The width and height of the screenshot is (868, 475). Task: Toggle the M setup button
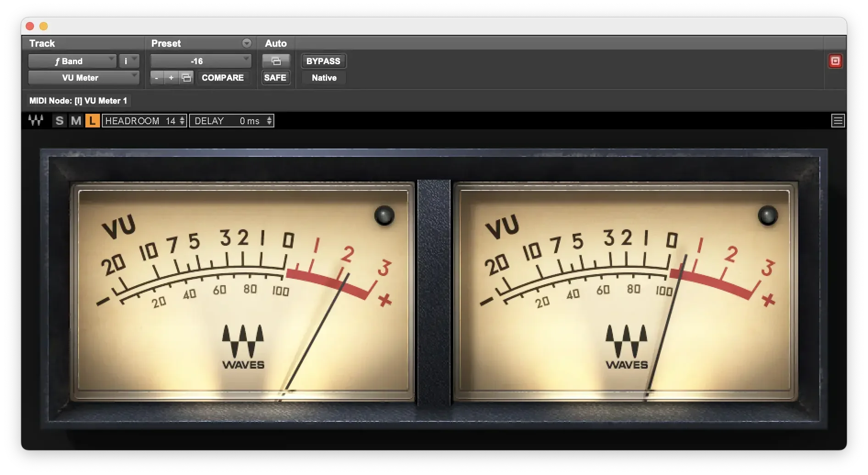coord(76,121)
